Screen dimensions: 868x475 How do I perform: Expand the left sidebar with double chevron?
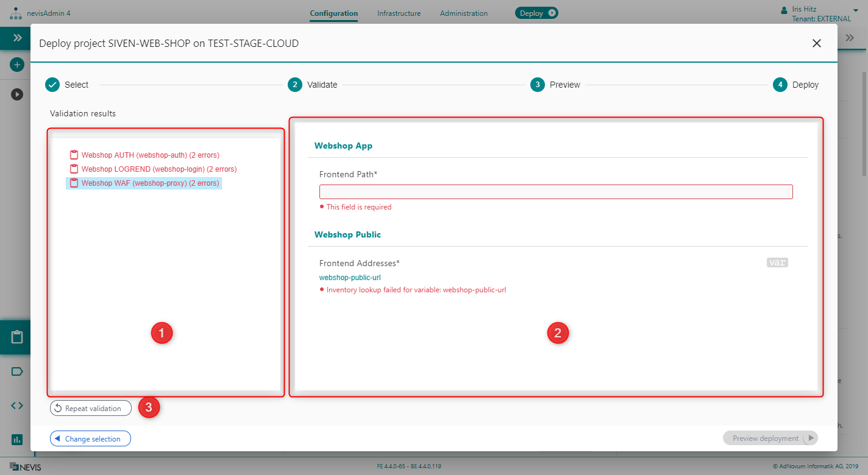[18, 38]
